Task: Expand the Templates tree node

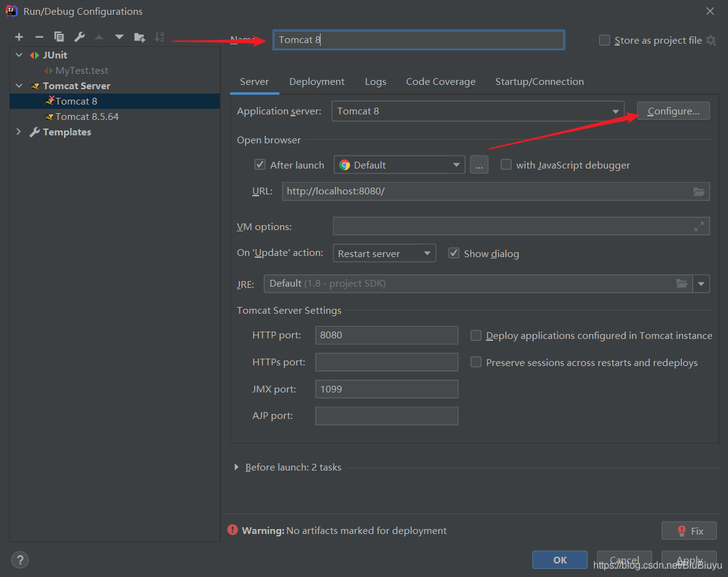Action: click(x=18, y=132)
